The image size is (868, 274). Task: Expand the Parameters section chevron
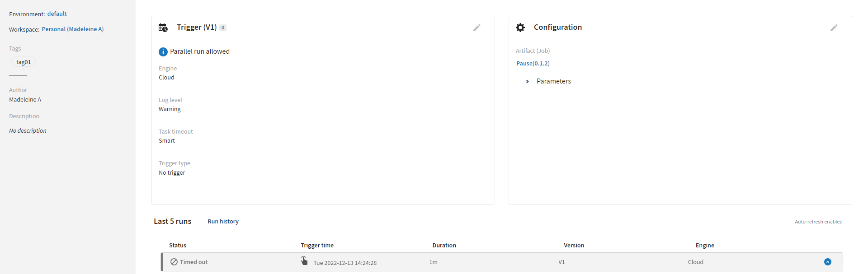click(x=527, y=81)
